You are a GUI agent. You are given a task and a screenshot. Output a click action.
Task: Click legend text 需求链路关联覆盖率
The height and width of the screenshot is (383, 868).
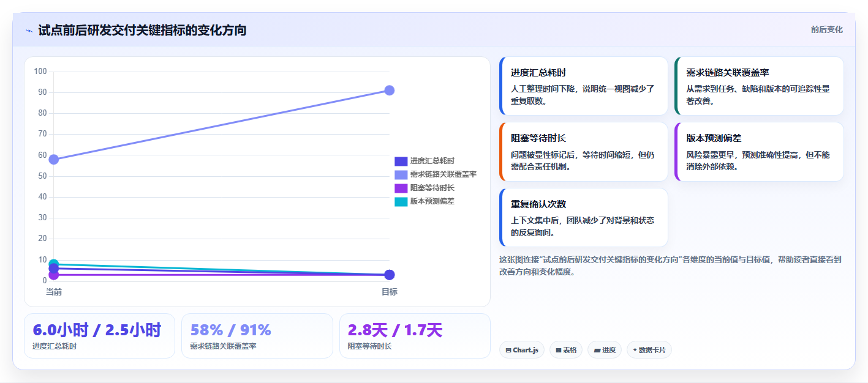(x=443, y=174)
